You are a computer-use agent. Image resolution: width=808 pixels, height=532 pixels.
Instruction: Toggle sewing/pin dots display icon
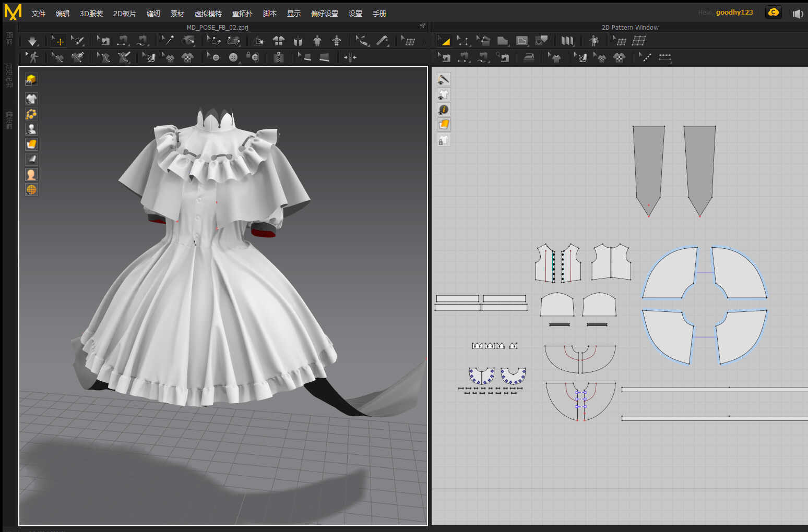coord(31,114)
